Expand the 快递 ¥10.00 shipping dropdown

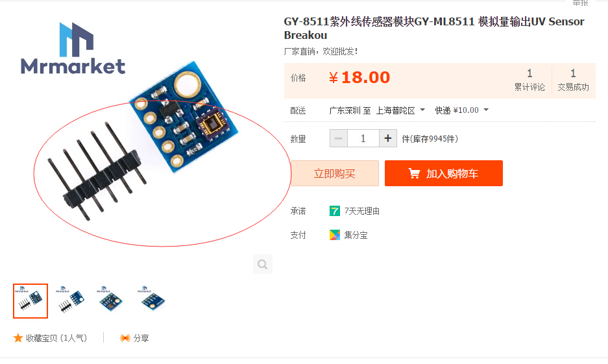point(461,110)
